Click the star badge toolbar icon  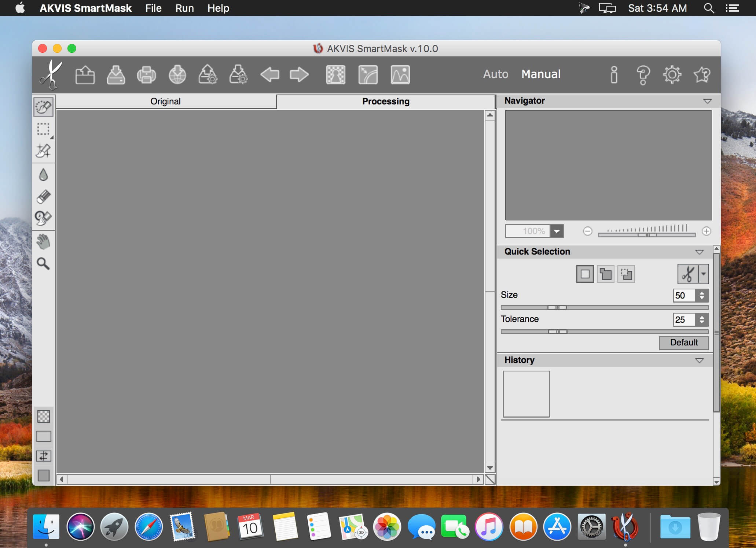point(702,75)
